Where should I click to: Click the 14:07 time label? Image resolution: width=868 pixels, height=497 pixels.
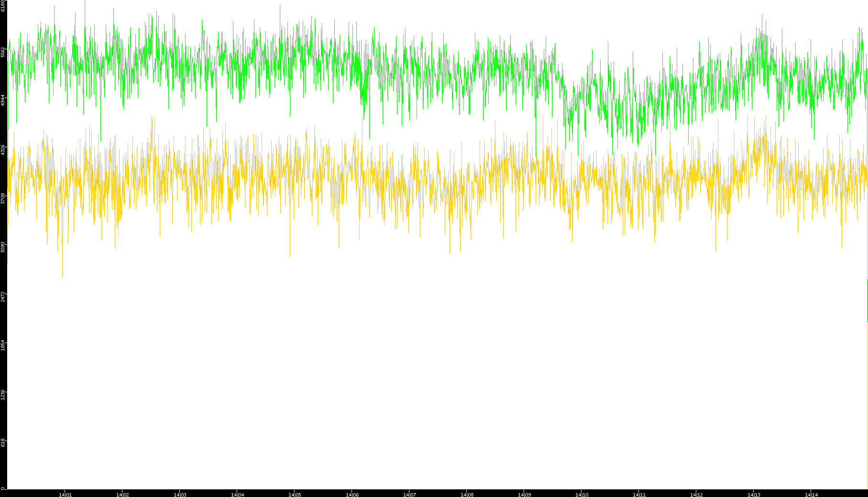click(x=409, y=495)
